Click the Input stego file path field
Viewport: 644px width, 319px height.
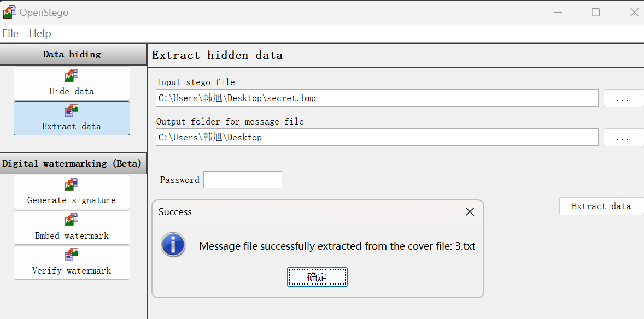[377, 98]
